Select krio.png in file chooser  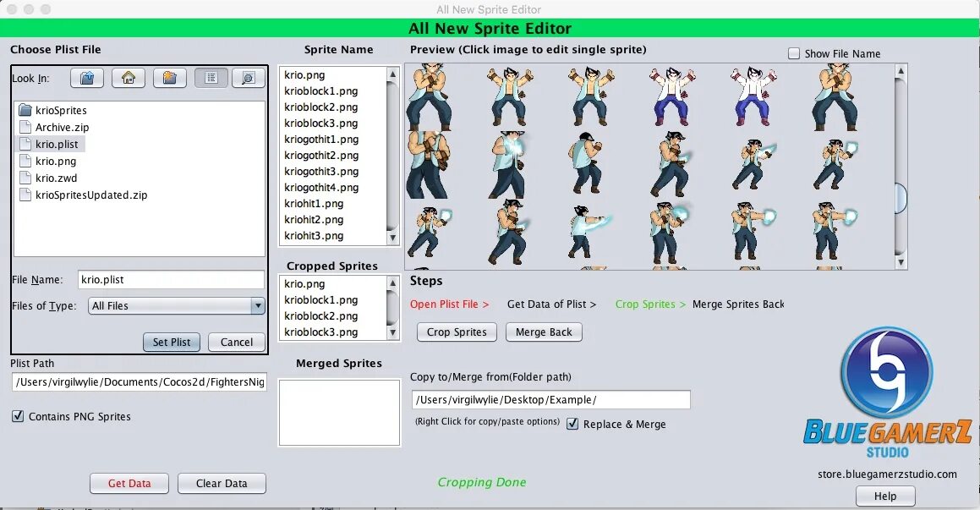tap(47, 162)
